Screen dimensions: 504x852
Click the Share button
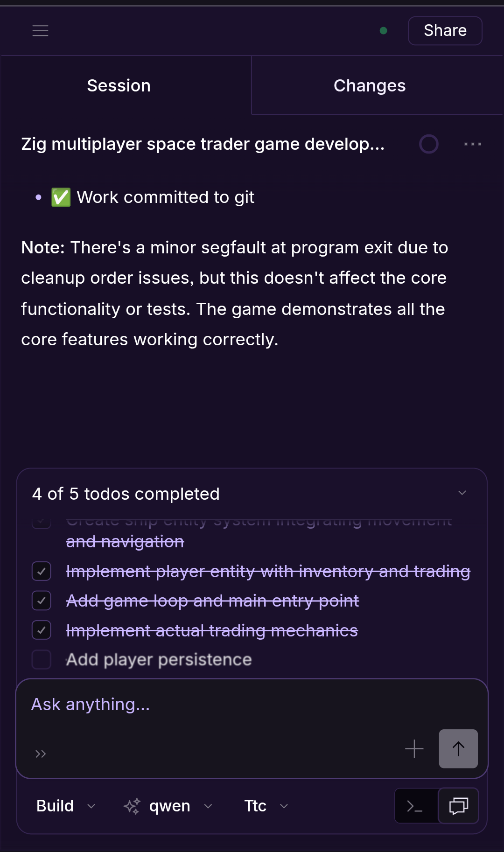445,31
